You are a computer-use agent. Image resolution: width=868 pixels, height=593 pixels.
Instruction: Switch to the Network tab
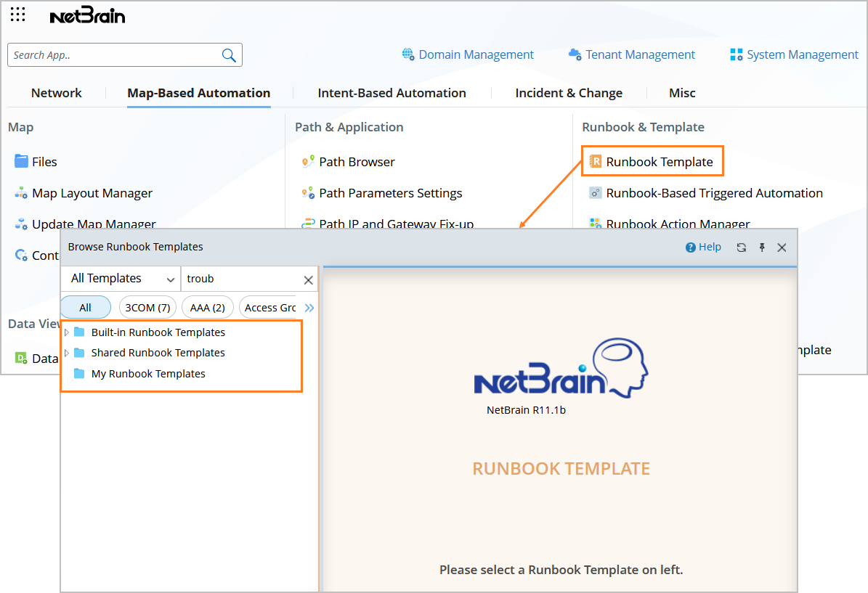tap(57, 93)
